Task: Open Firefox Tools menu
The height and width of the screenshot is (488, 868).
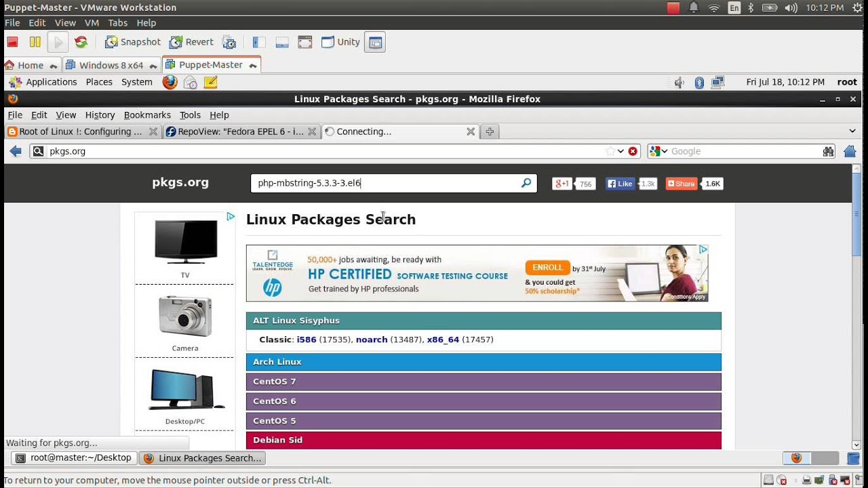Action: tap(190, 115)
